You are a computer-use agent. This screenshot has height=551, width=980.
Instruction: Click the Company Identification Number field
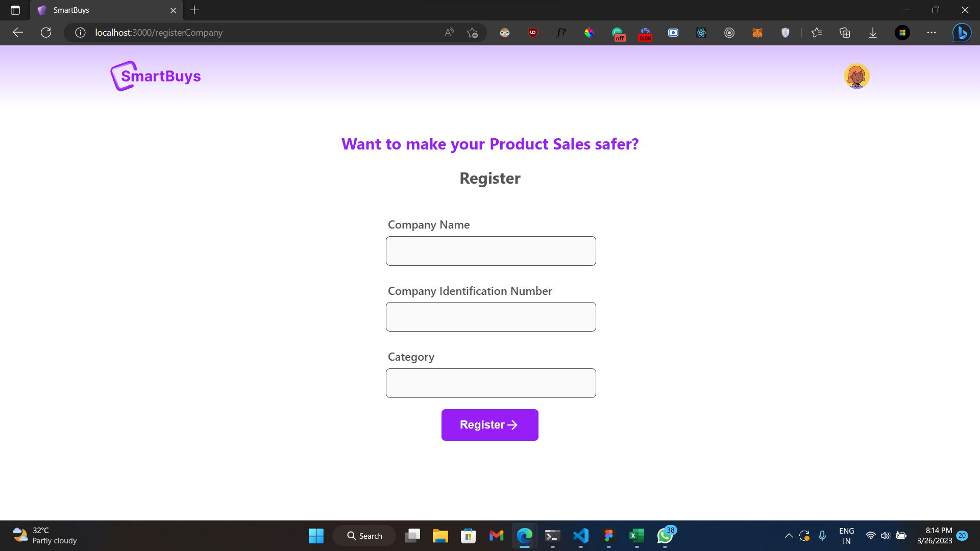491,316
